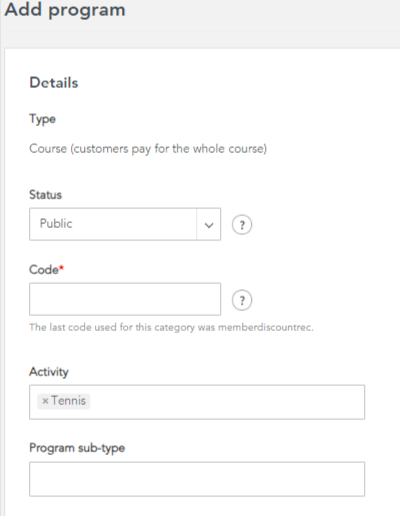Click the Activity field label
This screenshot has width=400, height=516.
49,372
